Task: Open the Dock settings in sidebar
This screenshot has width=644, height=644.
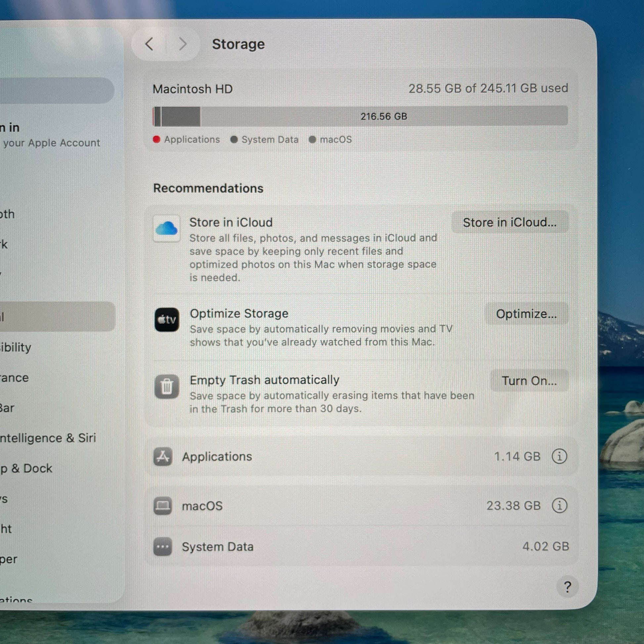Action: pyautogui.click(x=27, y=468)
